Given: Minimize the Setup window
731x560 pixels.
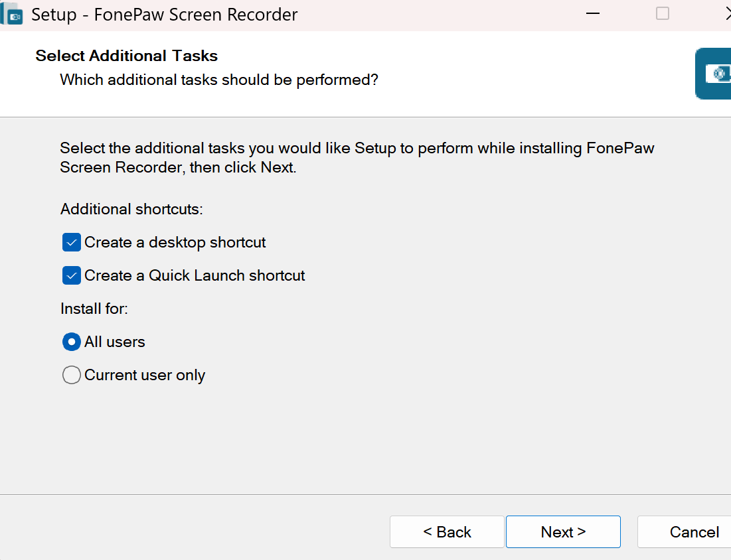Looking at the screenshot, I should click(x=594, y=14).
